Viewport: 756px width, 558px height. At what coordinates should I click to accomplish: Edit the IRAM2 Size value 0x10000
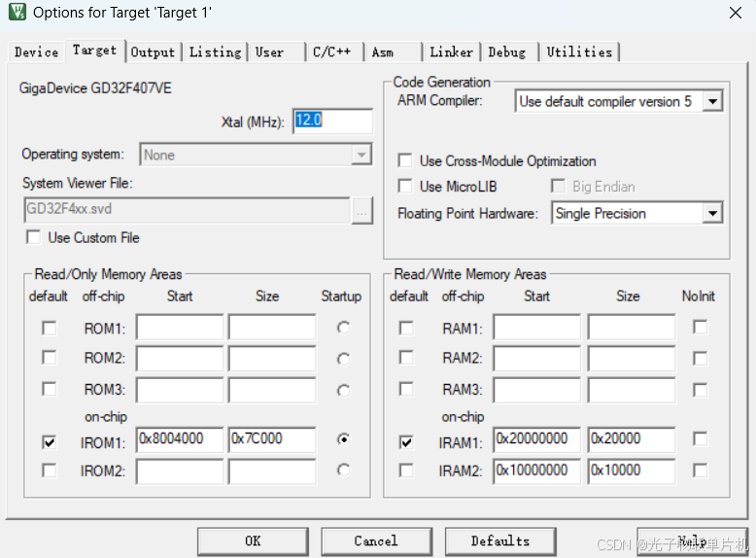pyautogui.click(x=631, y=471)
